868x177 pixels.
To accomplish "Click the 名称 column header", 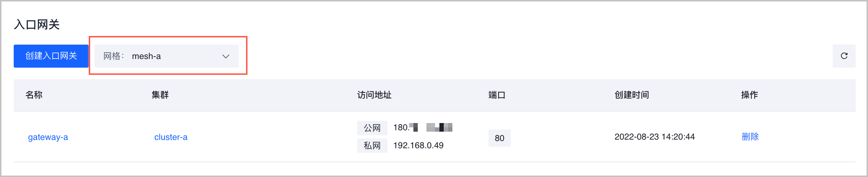I will pos(34,95).
